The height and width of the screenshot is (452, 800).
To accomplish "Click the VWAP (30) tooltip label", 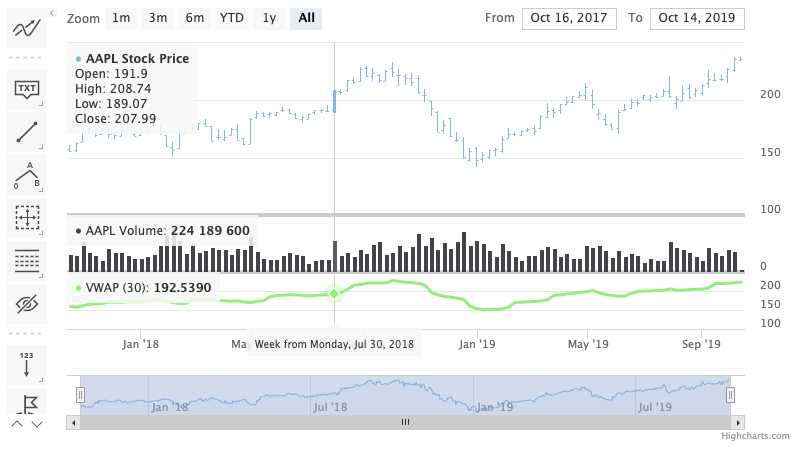I will pyautogui.click(x=143, y=288).
